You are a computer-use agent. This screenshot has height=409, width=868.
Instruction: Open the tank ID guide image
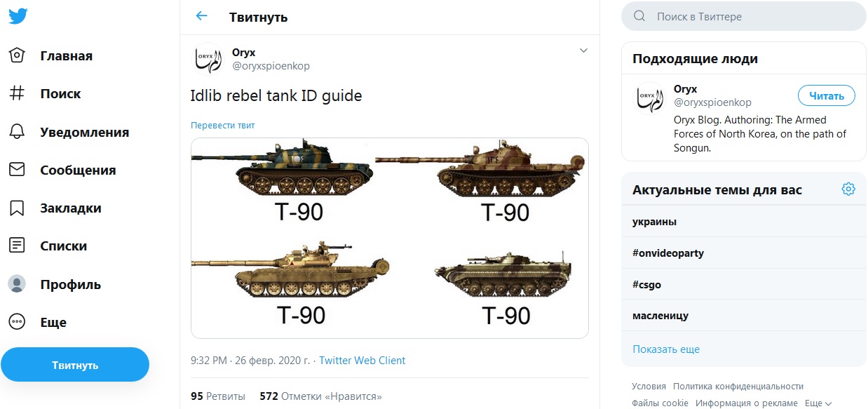pyautogui.click(x=389, y=239)
